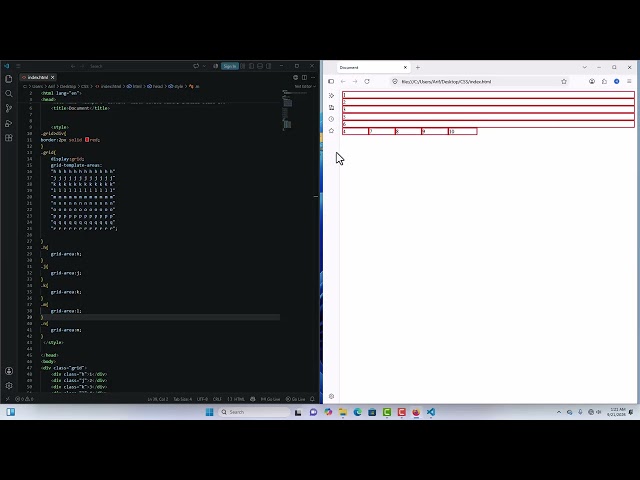Click the Ln, Col status bar entry
The width and height of the screenshot is (640, 480).
click(x=158, y=399)
